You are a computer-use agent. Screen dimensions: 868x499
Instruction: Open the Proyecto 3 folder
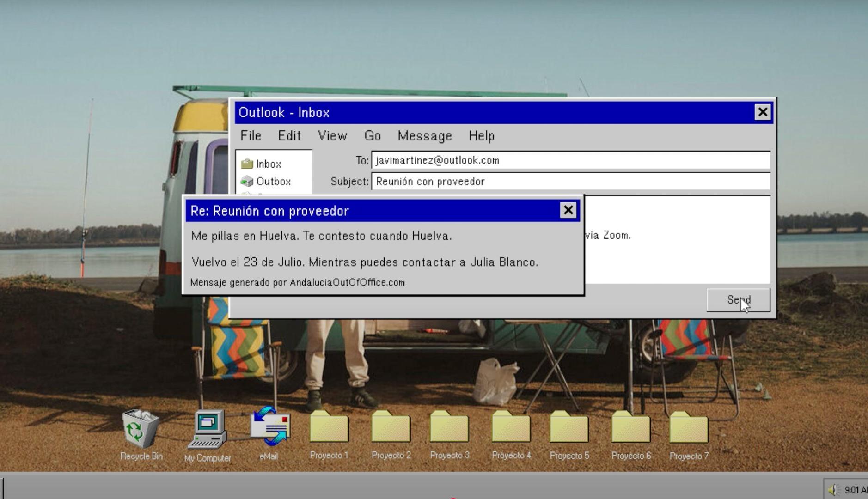tap(449, 427)
